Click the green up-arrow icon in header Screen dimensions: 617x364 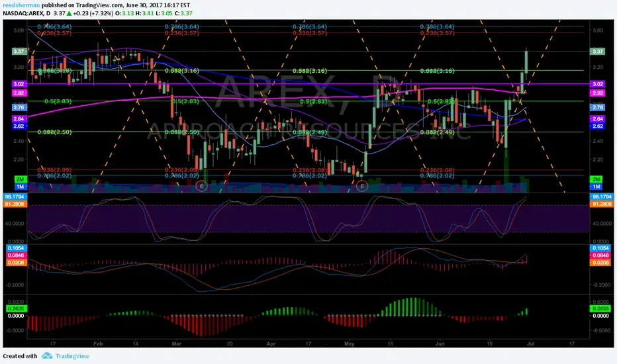(x=69, y=13)
